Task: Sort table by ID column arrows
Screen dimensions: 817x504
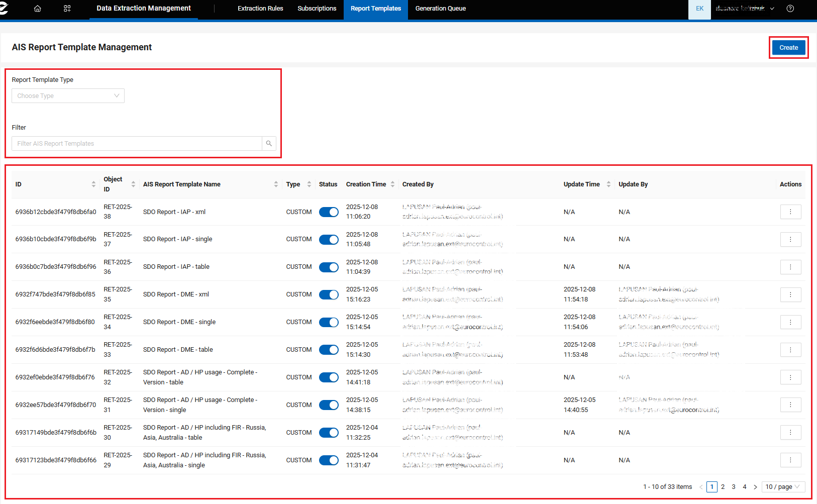Action: 93,184
